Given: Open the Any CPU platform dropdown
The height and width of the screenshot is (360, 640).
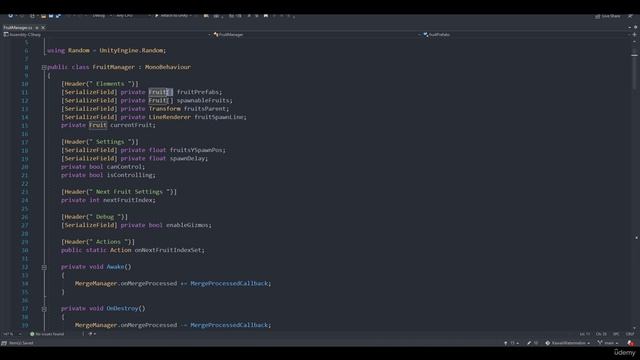Looking at the screenshot, I should click(x=133, y=16).
